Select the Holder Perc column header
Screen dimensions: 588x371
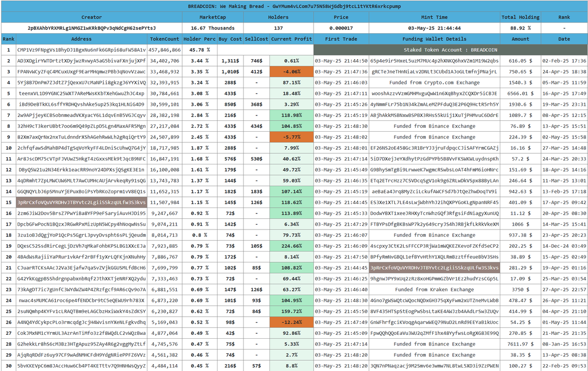199,39
